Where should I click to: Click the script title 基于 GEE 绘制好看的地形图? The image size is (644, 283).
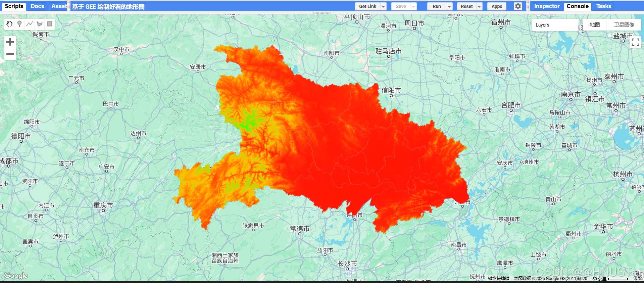click(108, 6)
